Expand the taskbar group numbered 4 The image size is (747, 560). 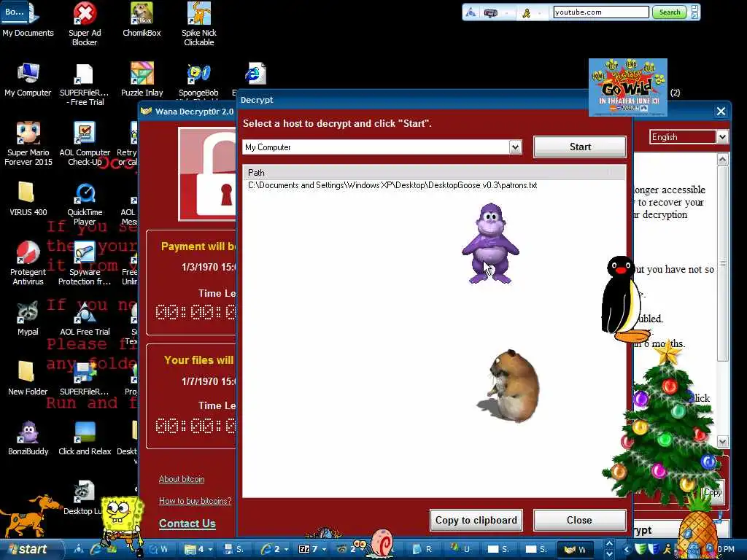pos(198,549)
